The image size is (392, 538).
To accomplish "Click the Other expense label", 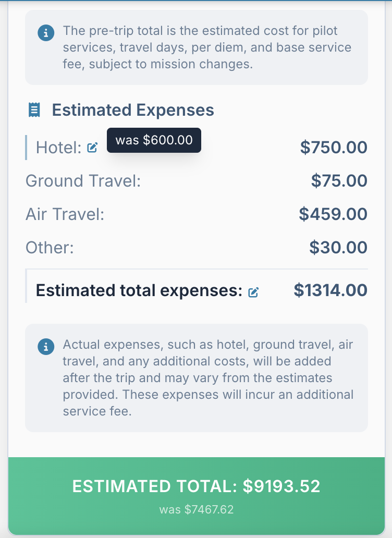I will pos(50,247).
